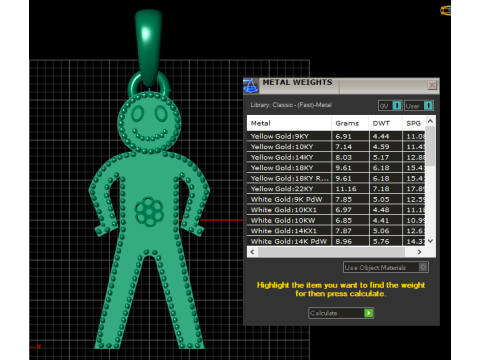Select the Yellow Gold:10KY row
480x360 pixels.
tap(336, 147)
